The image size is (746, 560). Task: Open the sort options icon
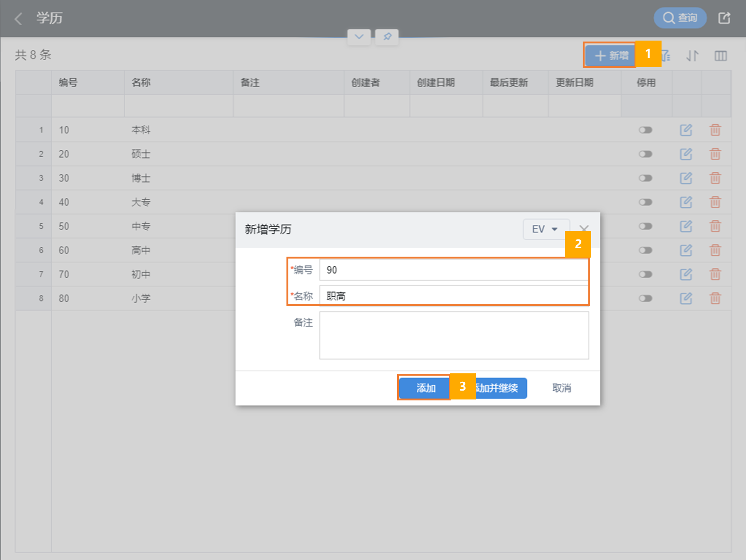pyautogui.click(x=692, y=56)
